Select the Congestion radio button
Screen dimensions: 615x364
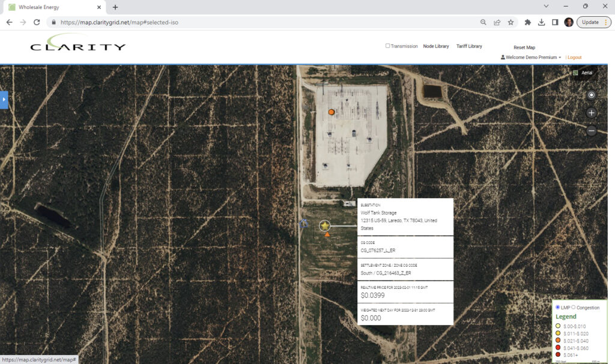(x=574, y=308)
